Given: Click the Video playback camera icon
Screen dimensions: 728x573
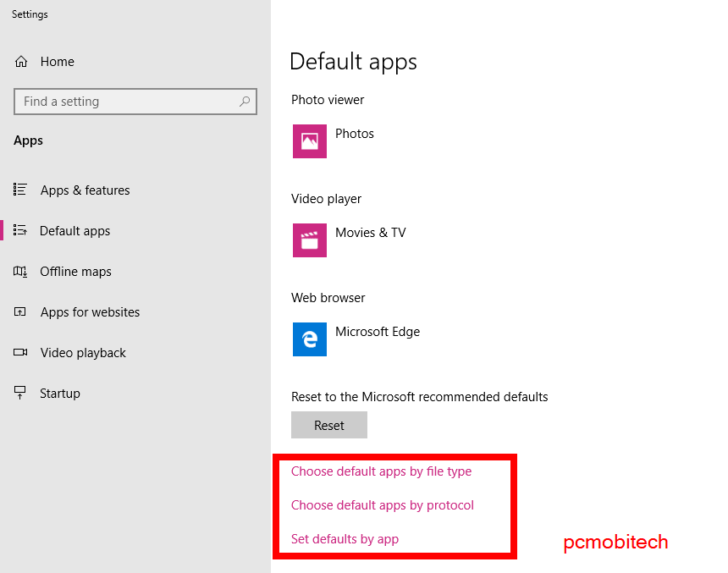Looking at the screenshot, I should (20, 352).
